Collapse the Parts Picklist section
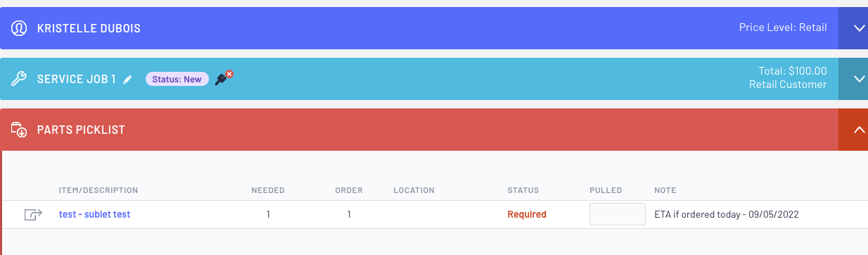This screenshot has height=255, width=868. click(853, 130)
